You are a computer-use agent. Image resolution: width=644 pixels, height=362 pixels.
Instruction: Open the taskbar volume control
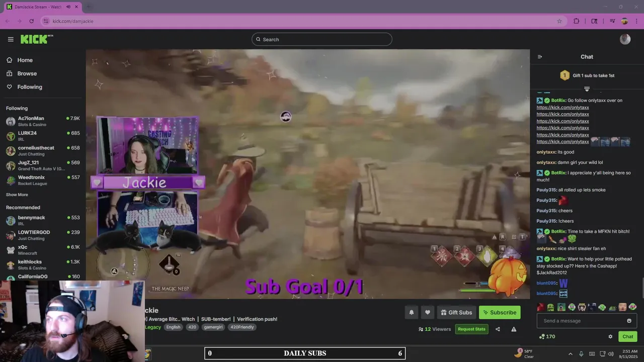[611, 354]
